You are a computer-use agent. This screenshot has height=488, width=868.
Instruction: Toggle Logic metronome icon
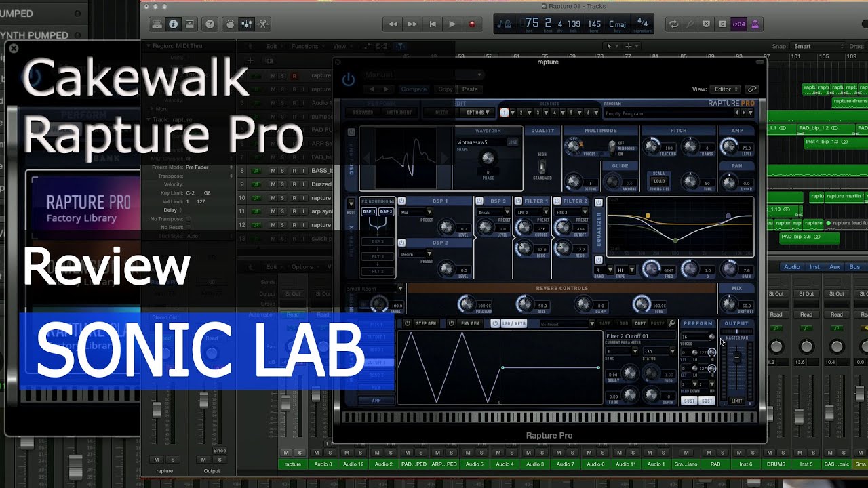pos(755,24)
